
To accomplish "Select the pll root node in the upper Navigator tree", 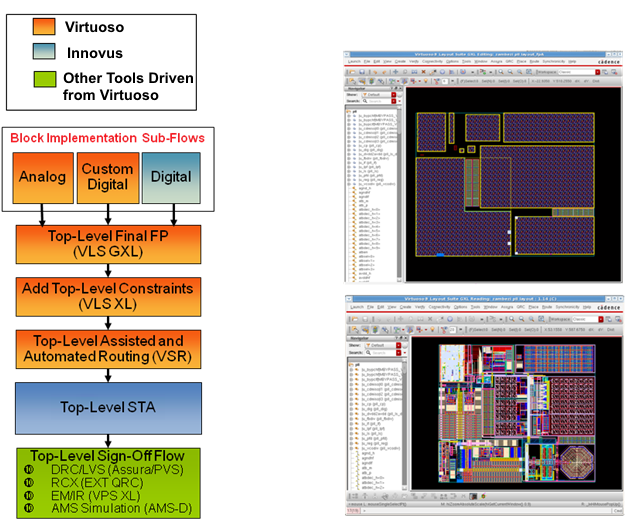I will coord(355,111).
